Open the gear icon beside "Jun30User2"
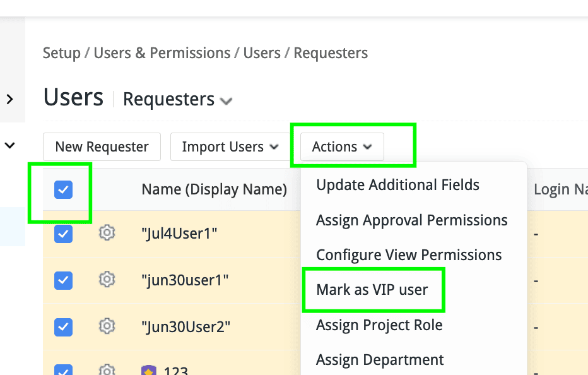 107,326
